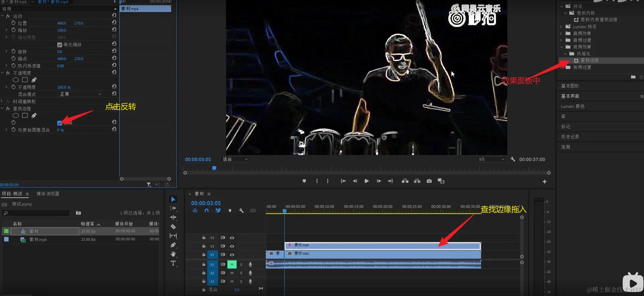Image resolution: width=644 pixels, height=296 pixels.
Task: Toggle stopwatch animation for Rotation
Action: click(x=13, y=51)
